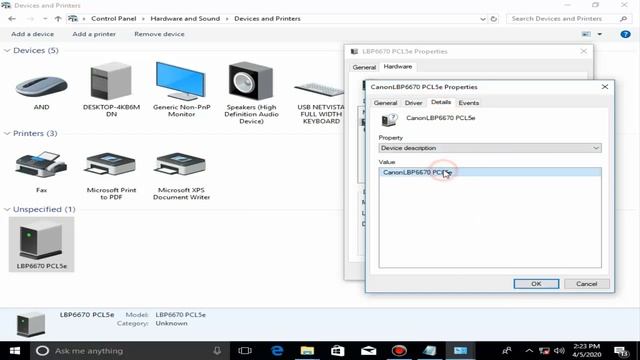Click the view options icon in toolbar
This screenshot has height=360, width=640.
pos(586,34)
